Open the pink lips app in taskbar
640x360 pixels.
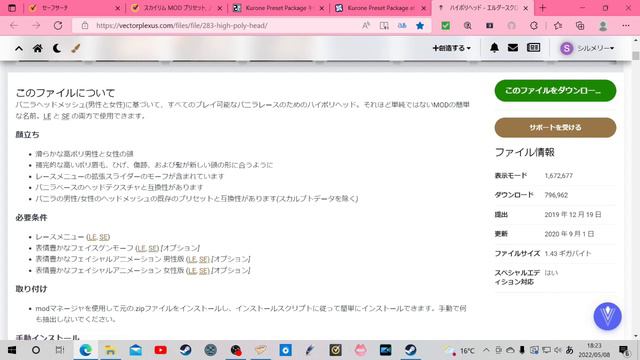pyautogui.click(x=360, y=350)
